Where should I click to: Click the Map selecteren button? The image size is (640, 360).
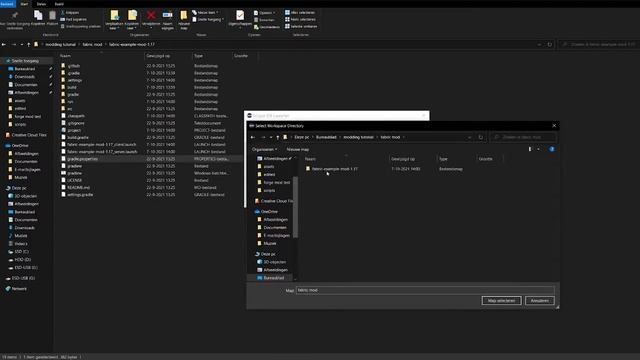coord(502,300)
